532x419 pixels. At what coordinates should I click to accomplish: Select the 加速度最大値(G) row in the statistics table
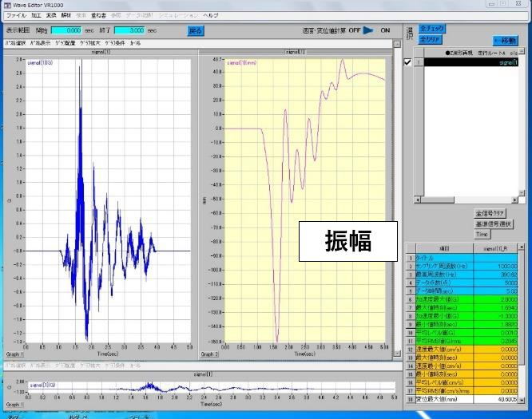pyautogui.click(x=463, y=299)
